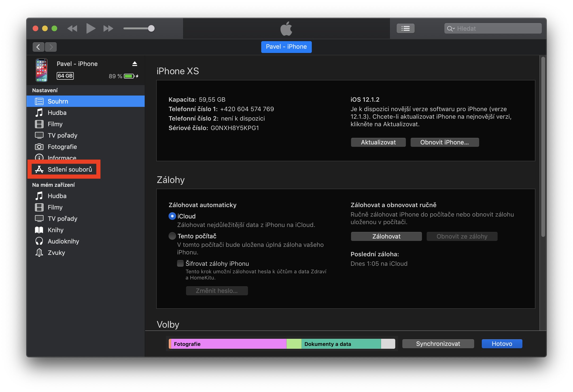Click the gray free space storage segment
This screenshot has height=392, width=573.
point(388,344)
